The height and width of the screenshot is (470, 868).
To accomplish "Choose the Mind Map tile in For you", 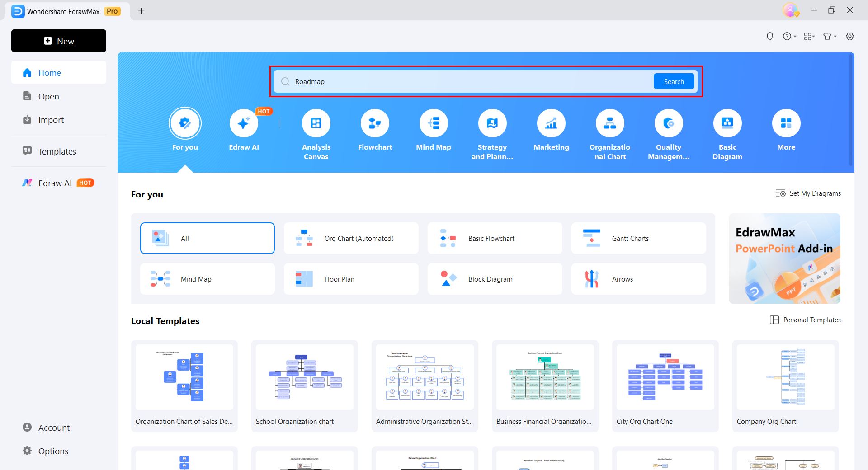I will coord(208,279).
